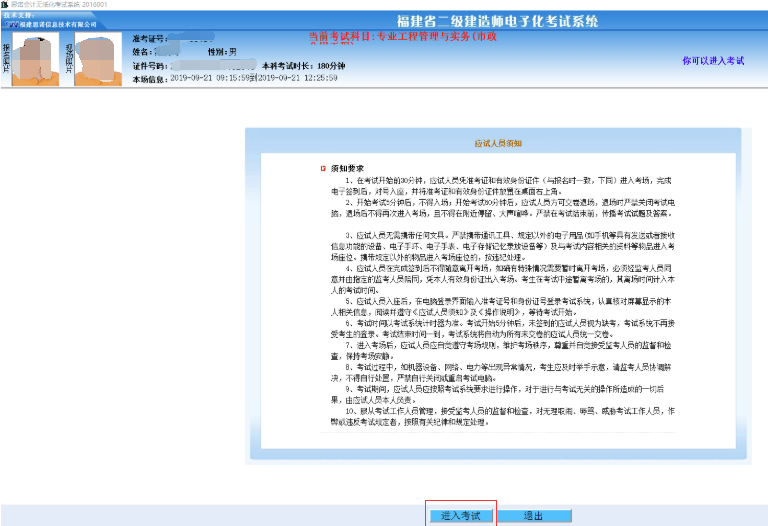Click the 福建省二级建造师电子化考试系统 title
The image size is (768, 526).
pos(497,21)
